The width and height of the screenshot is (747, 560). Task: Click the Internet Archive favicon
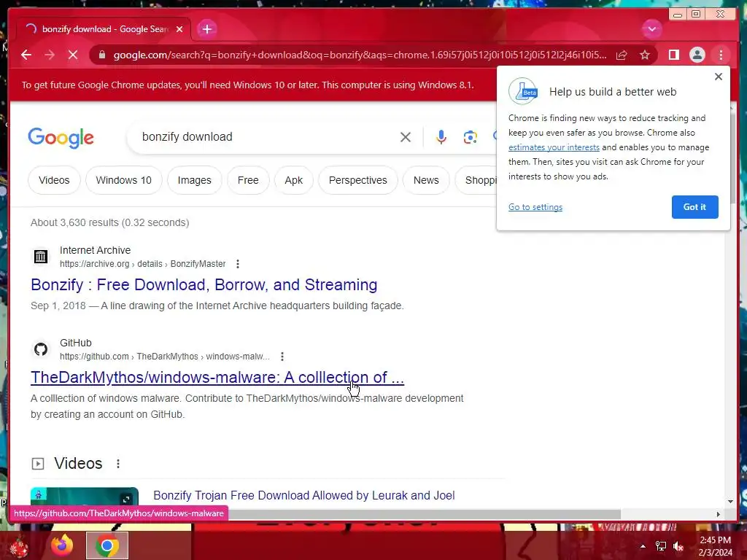41,257
